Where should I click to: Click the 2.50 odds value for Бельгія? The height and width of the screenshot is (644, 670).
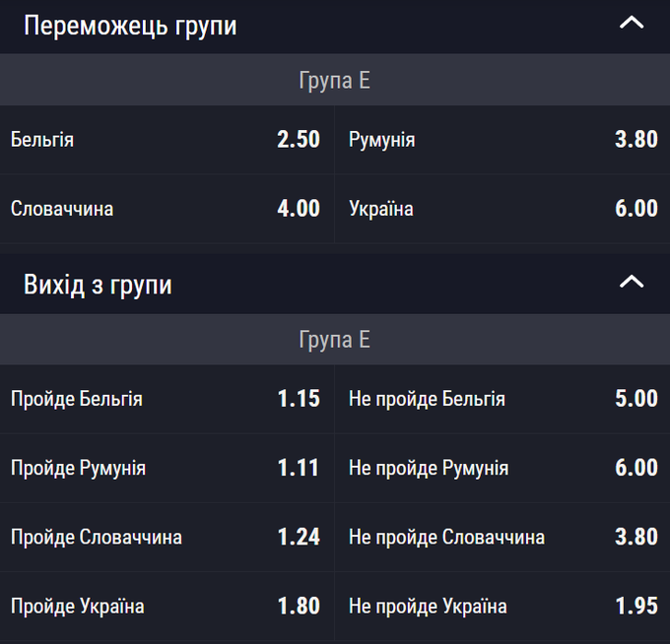299,140
